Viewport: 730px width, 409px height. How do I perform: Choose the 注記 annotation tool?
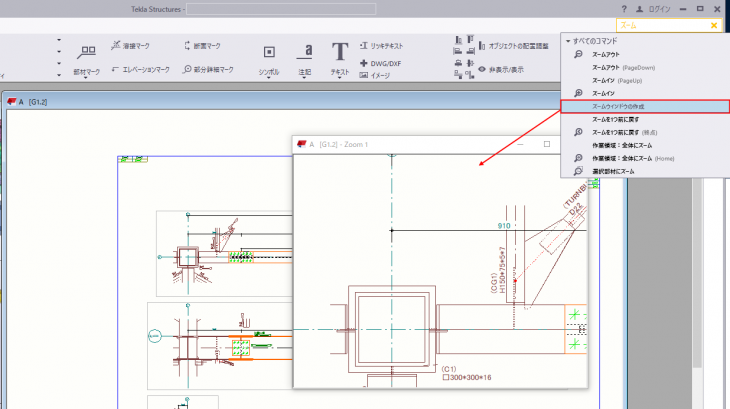point(305,56)
